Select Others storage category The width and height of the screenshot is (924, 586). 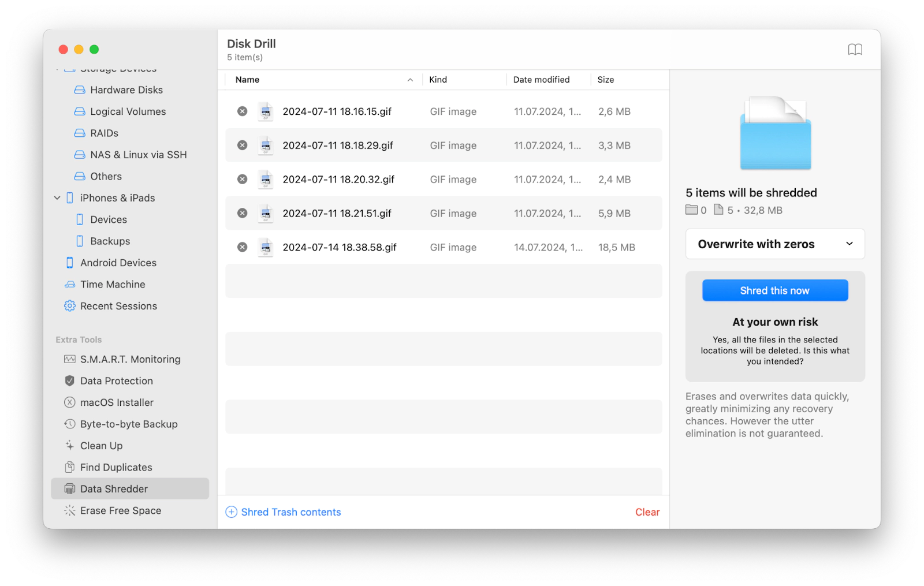click(x=106, y=176)
